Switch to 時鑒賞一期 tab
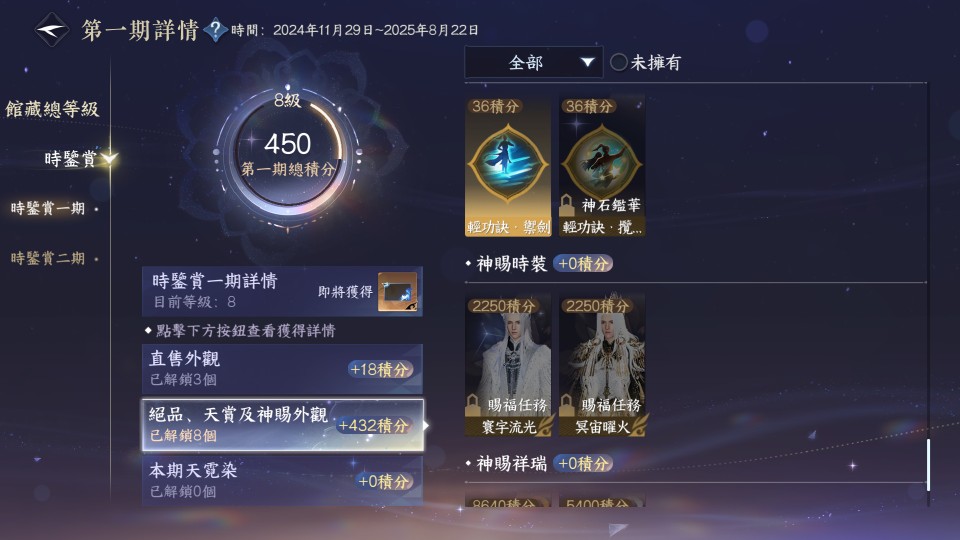Viewport: 960px width, 540px height. pos(48,208)
